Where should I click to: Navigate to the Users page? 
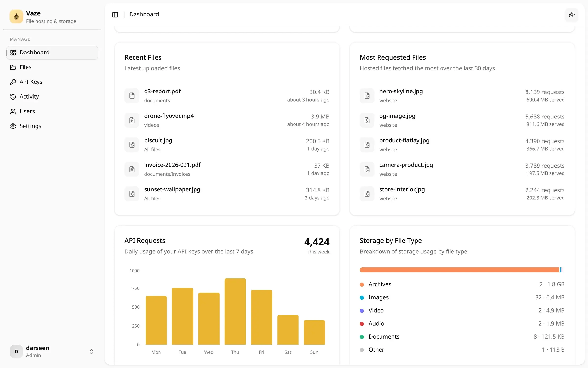tap(52, 111)
